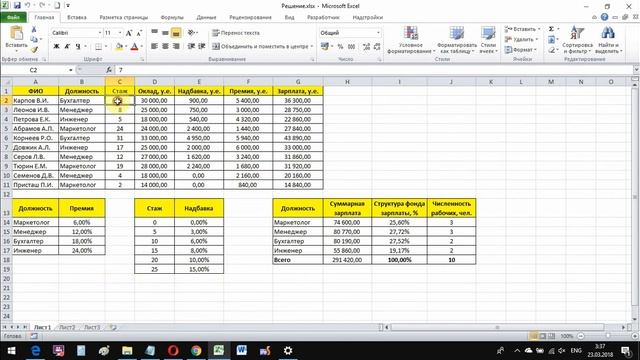Viewport: 640px width, 360px height.
Task: Switch to the Рецензирование tab
Action: point(250,18)
